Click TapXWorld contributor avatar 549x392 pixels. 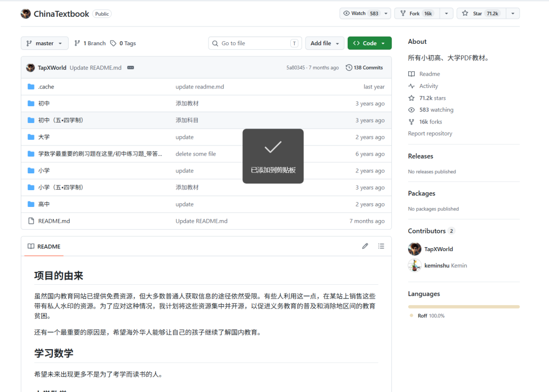pyautogui.click(x=415, y=249)
